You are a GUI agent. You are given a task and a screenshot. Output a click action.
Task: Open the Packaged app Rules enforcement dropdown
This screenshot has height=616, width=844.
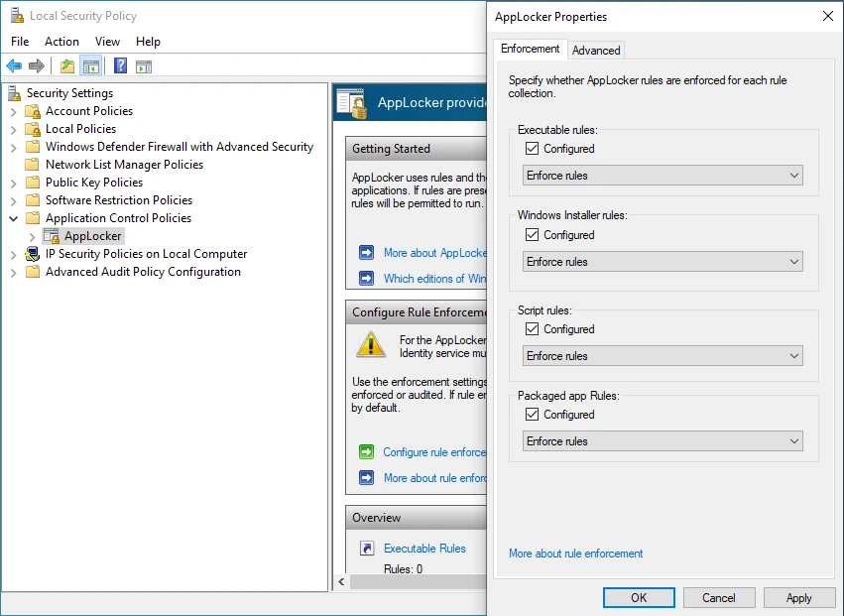tap(663, 441)
